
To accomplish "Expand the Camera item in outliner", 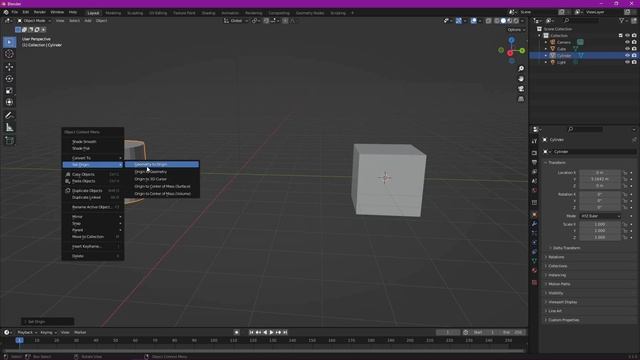I will click(546, 42).
